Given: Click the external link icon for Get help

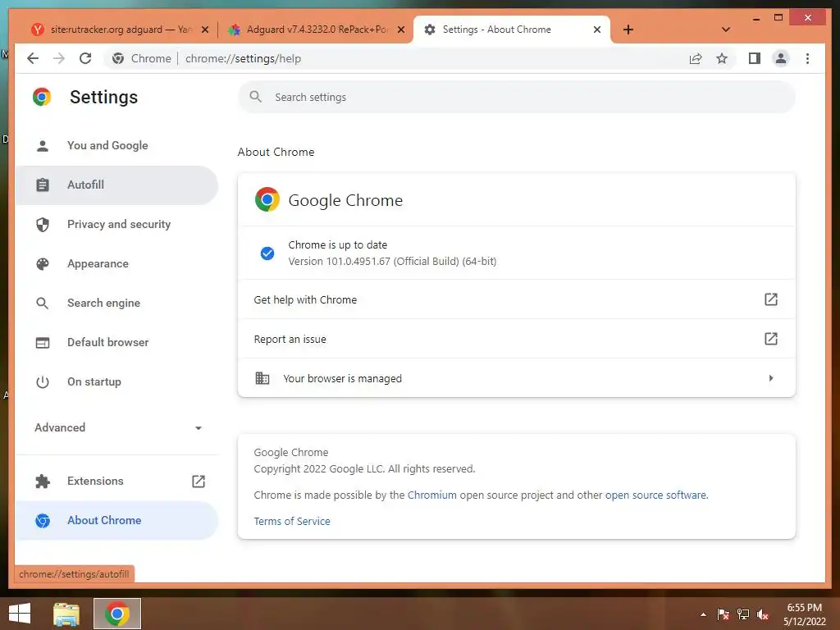Looking at the screenshot, I should (770, 299).
